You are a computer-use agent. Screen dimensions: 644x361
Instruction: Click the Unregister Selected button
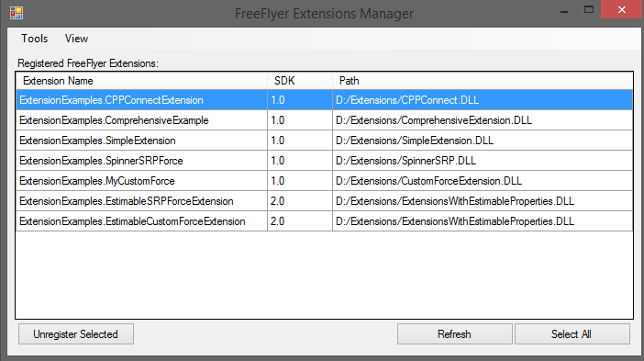coord(76,333)
